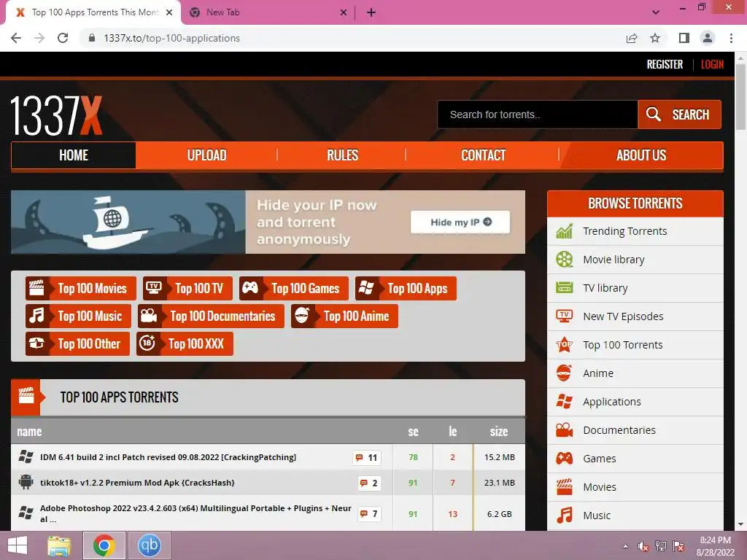747x560 pixels.
Task: Click the Music note icon in sidebar
Action: (565, 516)
